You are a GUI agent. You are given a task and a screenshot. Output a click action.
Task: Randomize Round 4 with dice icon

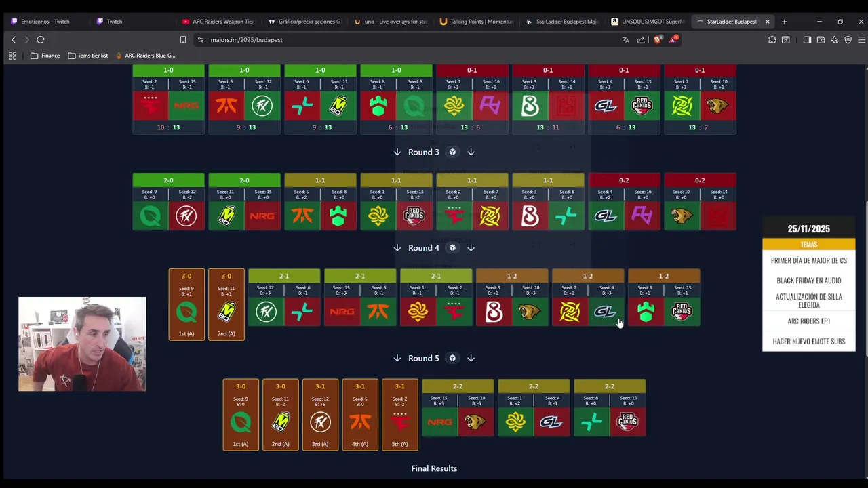click(x=452, y=248)
